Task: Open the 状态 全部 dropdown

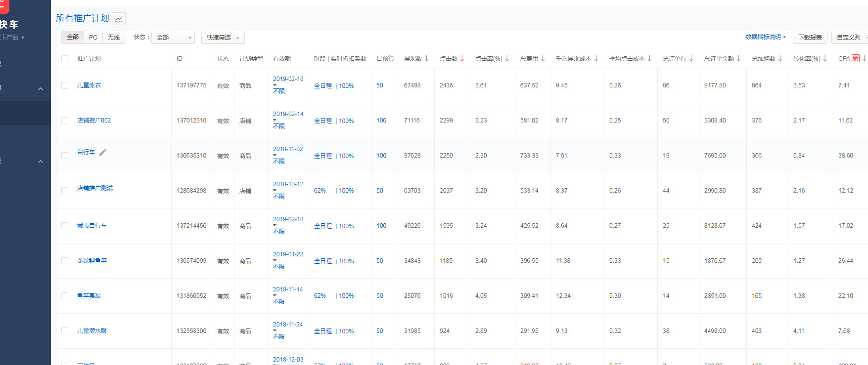Action: click(x=173, y=38)
